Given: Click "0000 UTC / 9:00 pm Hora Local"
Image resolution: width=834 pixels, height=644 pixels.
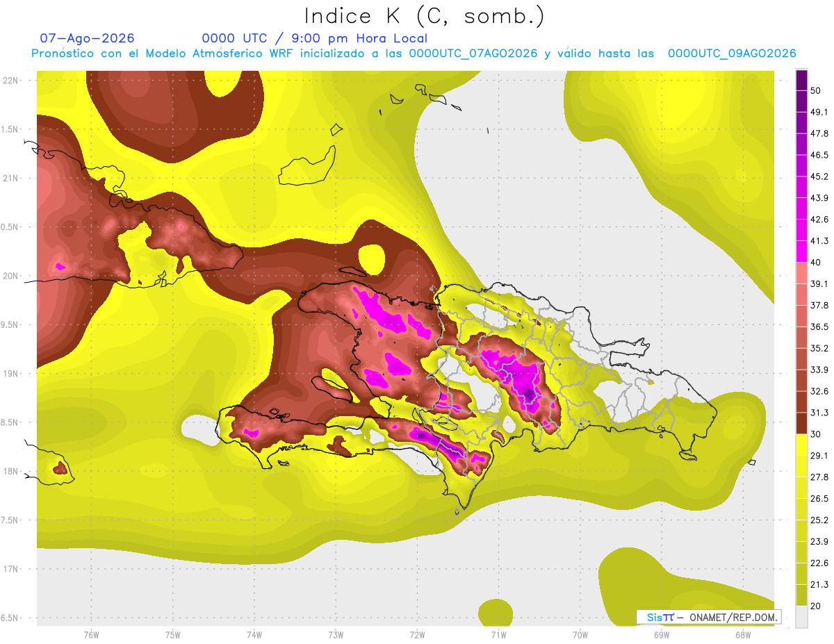Looking at the screenshot, I should 315,38.
